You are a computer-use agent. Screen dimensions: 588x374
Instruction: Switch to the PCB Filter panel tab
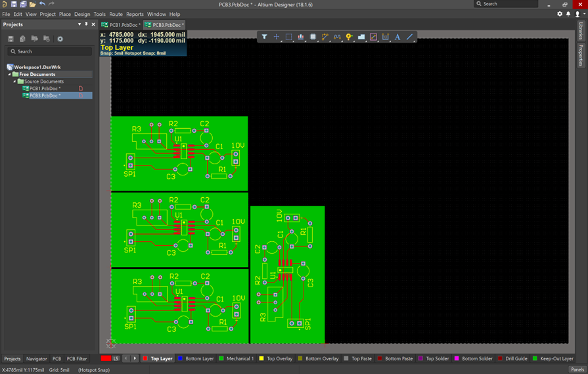pos(77,359)
